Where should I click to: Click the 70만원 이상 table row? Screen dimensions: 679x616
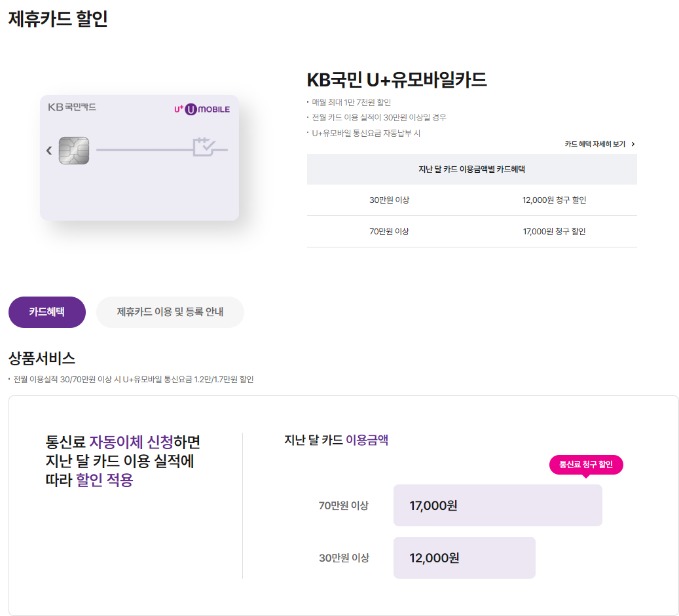click(471, 232)
